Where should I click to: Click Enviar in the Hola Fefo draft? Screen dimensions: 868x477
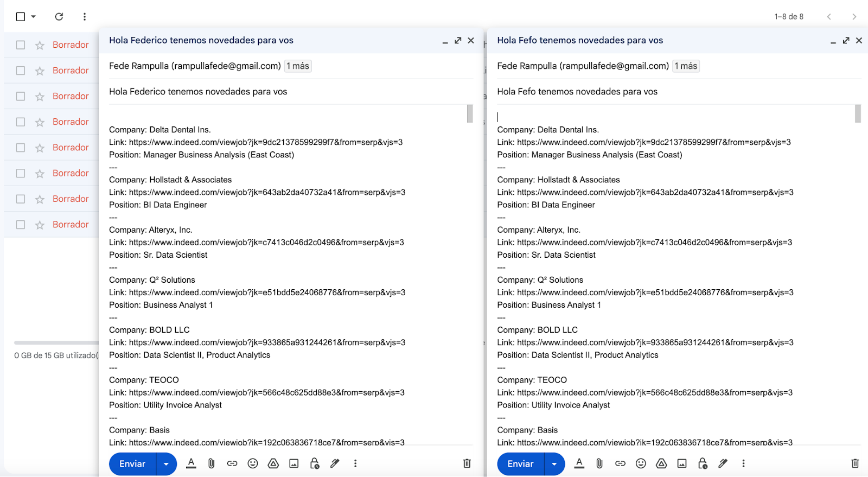tap(520, 464)
